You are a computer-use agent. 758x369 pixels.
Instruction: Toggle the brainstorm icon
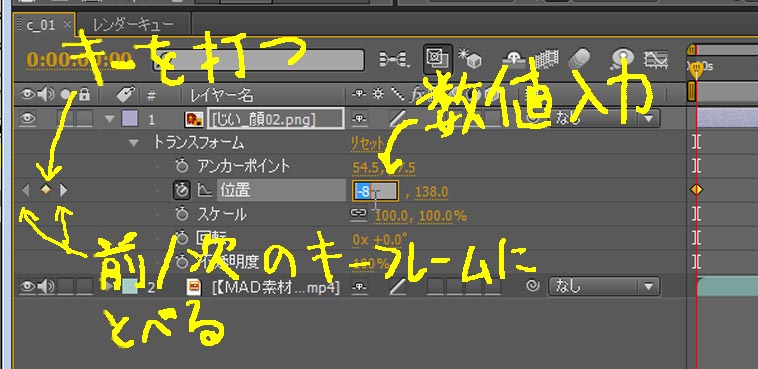[623, 59]
